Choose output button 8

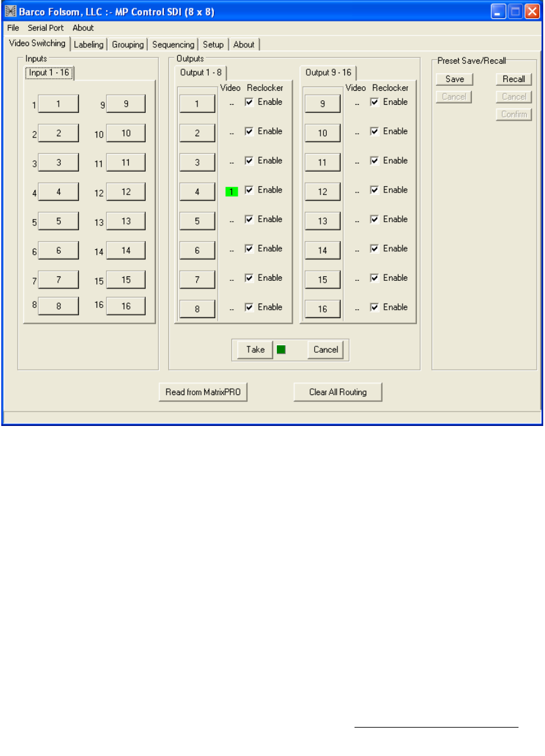[x=197, y=309]
